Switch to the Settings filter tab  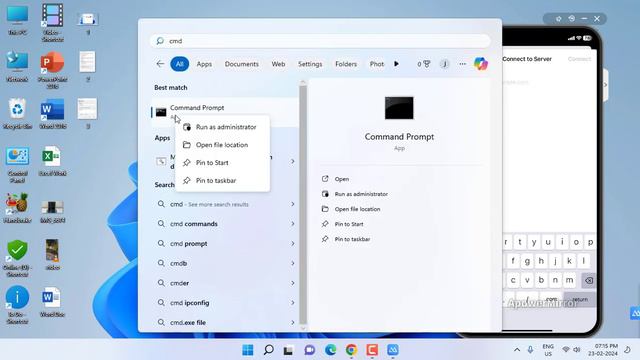pyautogui.click(x=310, y=64)
